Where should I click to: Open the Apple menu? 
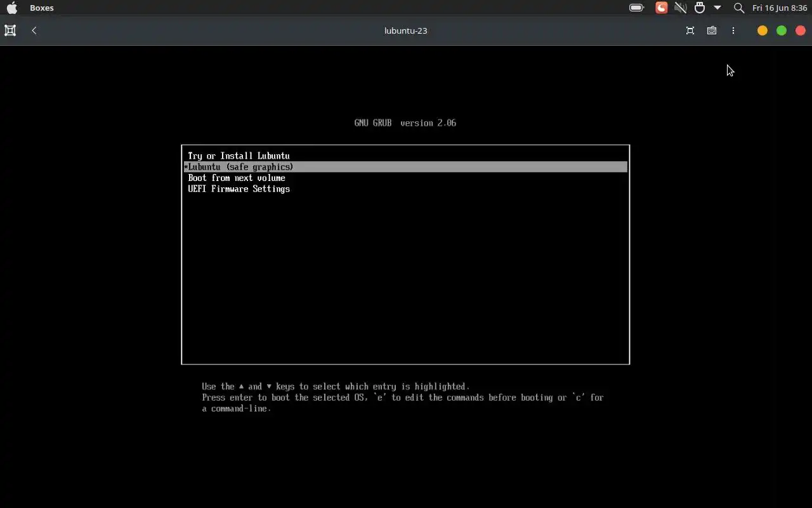[11, 8]
